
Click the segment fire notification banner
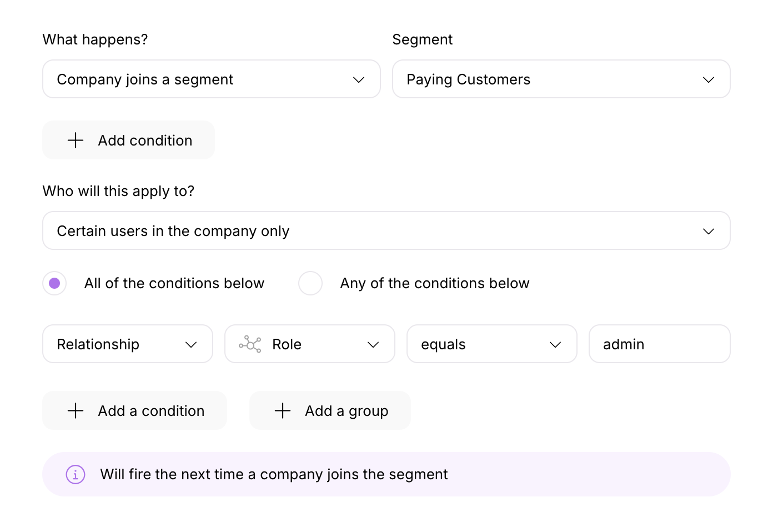click(x=386, y=474)
